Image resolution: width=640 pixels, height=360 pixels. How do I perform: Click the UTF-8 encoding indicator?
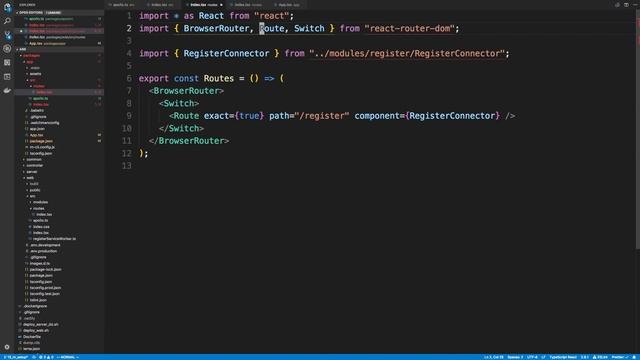532,357
